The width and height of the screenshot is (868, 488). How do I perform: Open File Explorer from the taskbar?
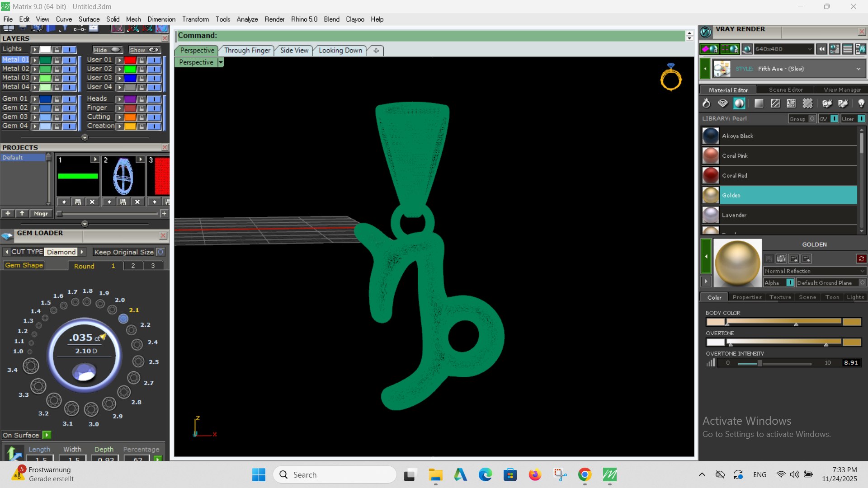tap(435, 474)
